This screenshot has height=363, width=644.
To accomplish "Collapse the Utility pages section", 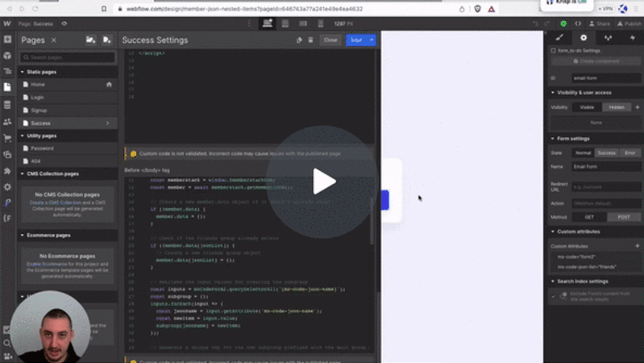I will point(23,136).
